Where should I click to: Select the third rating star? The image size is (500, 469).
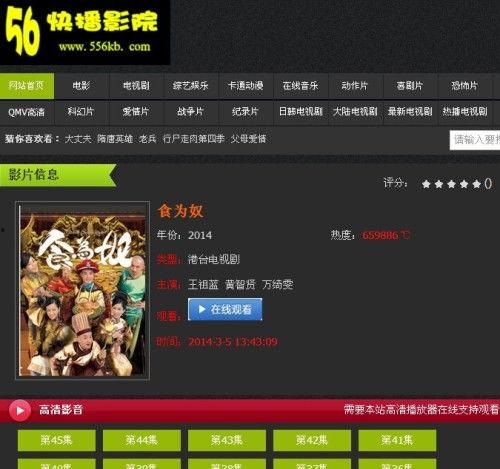point(451,184)
